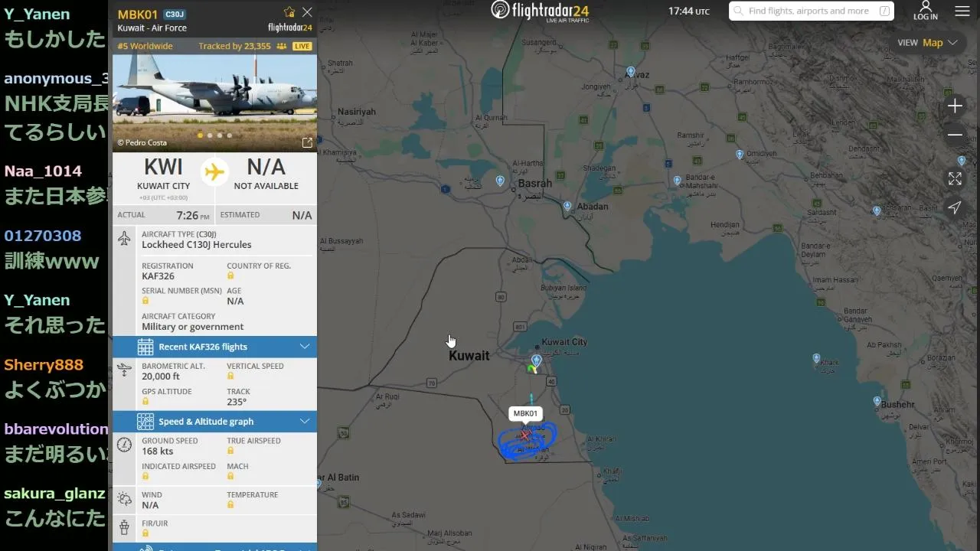The width and height of the screenshot is (980, 551).
Task: Click the C30J aircraft type badge
Action: [x=175, y=15]
